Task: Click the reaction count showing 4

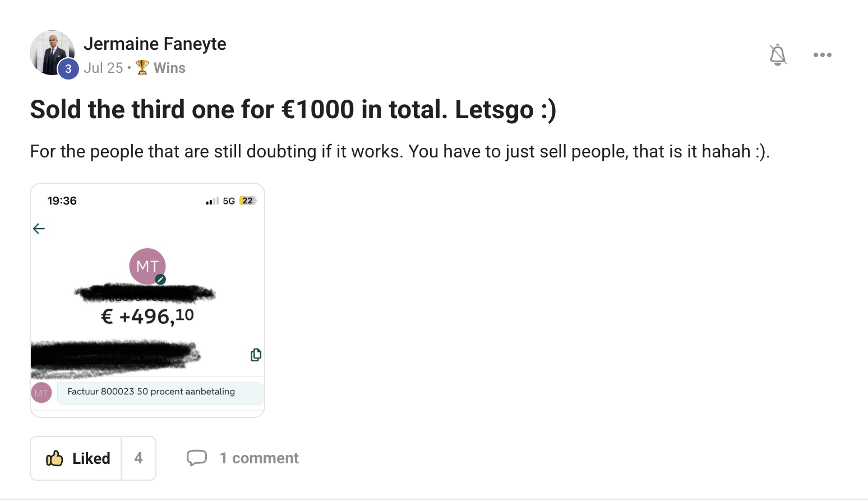Action: [138, 458]
